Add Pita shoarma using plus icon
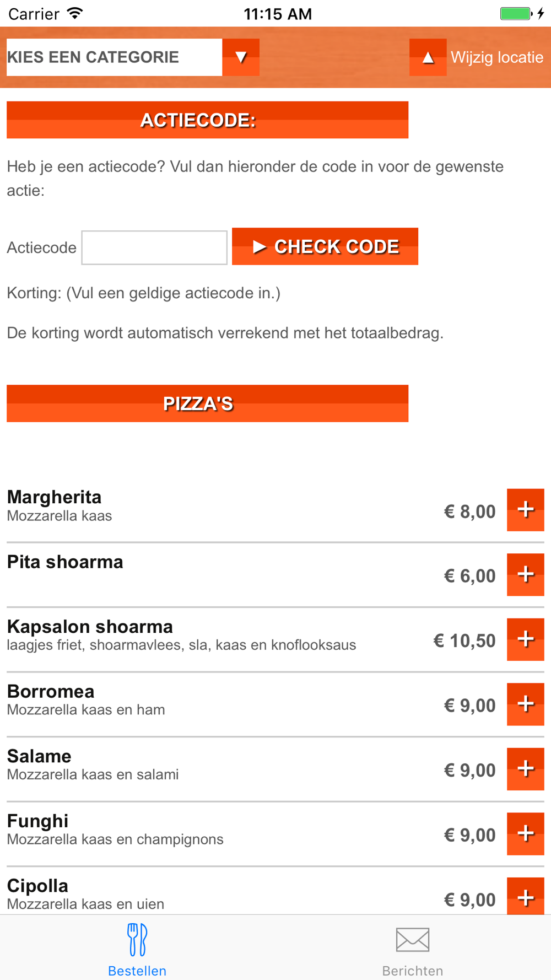The width and height of the screenshot is (551, 980). pos(525,574)
